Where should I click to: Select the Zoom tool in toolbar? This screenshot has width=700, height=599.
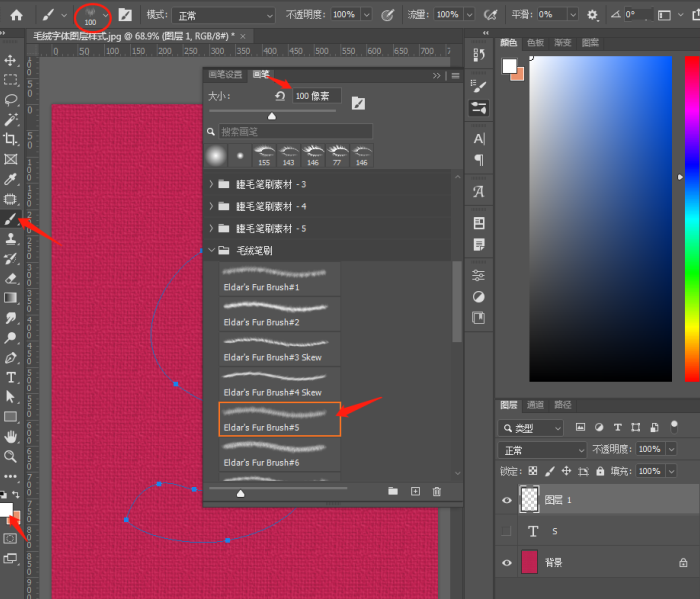11,456
